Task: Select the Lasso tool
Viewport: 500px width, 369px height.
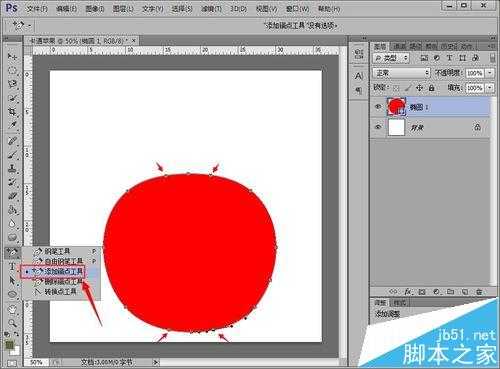Action: (12, 84)
